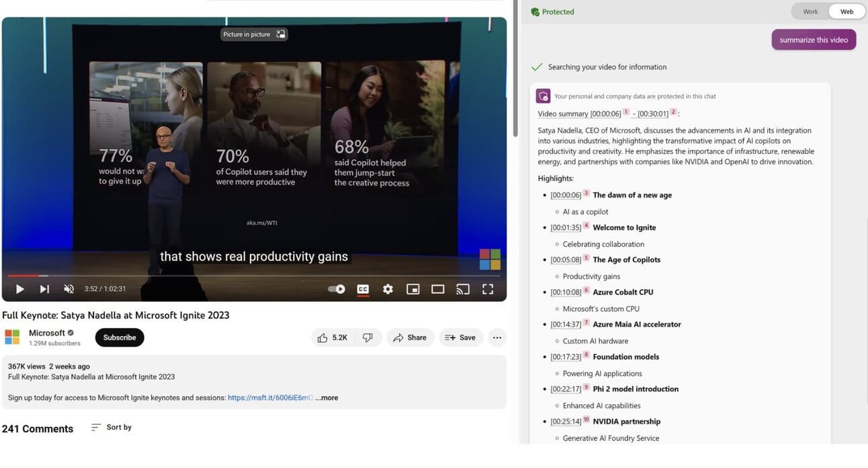This screenshot has height=468, width=868.
Task: Open citation 2 after 00:30:01
Action: click(x=673, y=112)
